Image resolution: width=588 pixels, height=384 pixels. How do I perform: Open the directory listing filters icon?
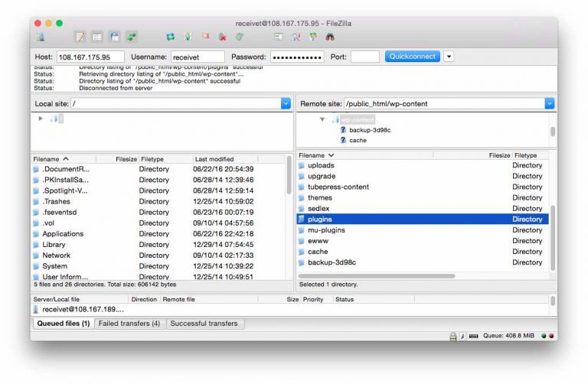click(x=278, y=37)
